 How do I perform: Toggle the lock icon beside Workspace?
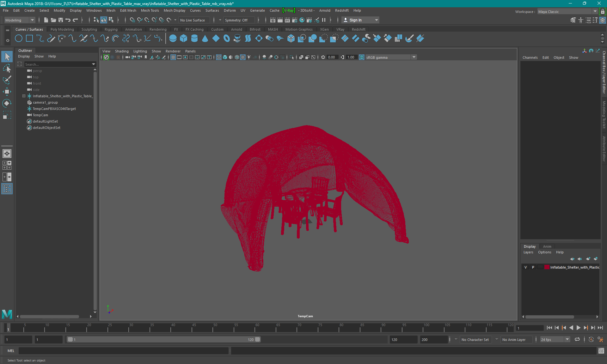point(603,12)
